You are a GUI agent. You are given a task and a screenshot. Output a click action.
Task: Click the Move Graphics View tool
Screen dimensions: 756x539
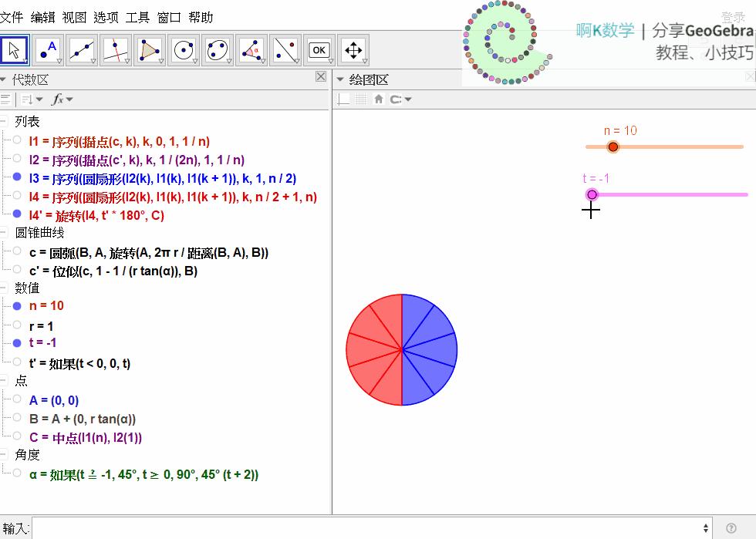[x=353, y=50]
